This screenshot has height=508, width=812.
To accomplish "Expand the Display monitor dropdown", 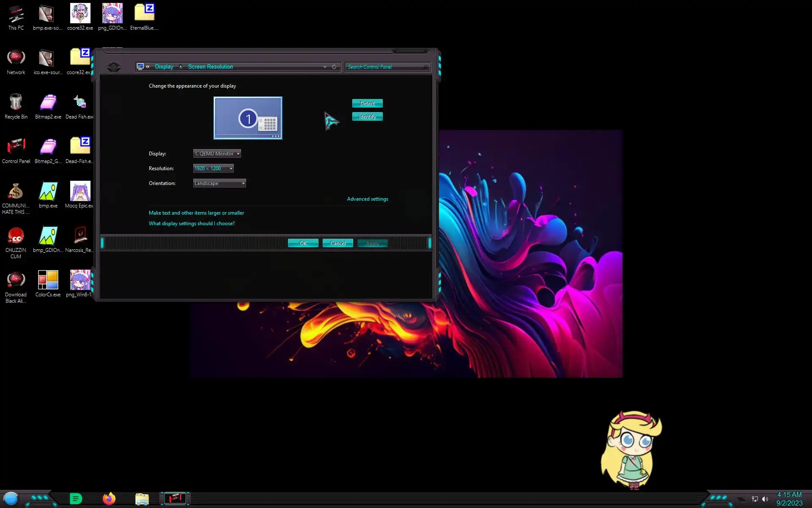I will (217, 154).
